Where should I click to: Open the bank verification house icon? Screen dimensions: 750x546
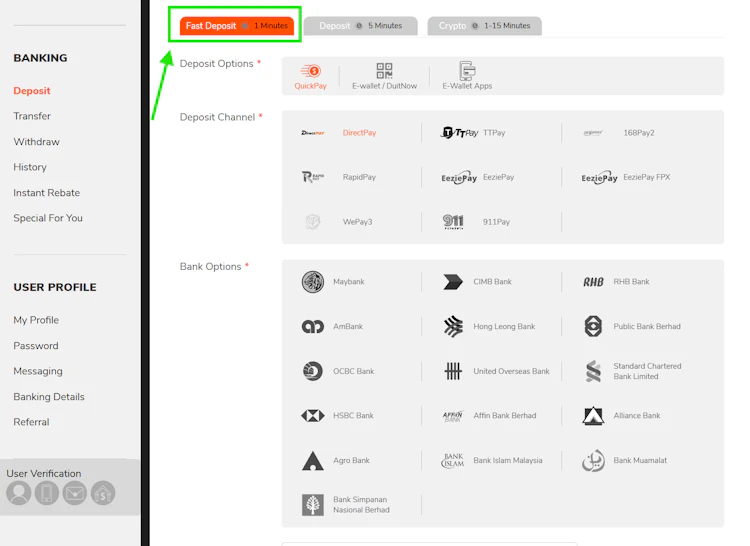[x=103, y=493]
